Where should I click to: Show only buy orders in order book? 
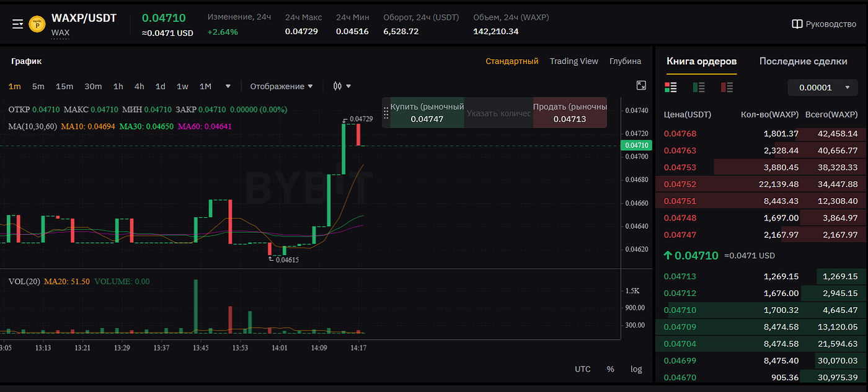(698, 87)
